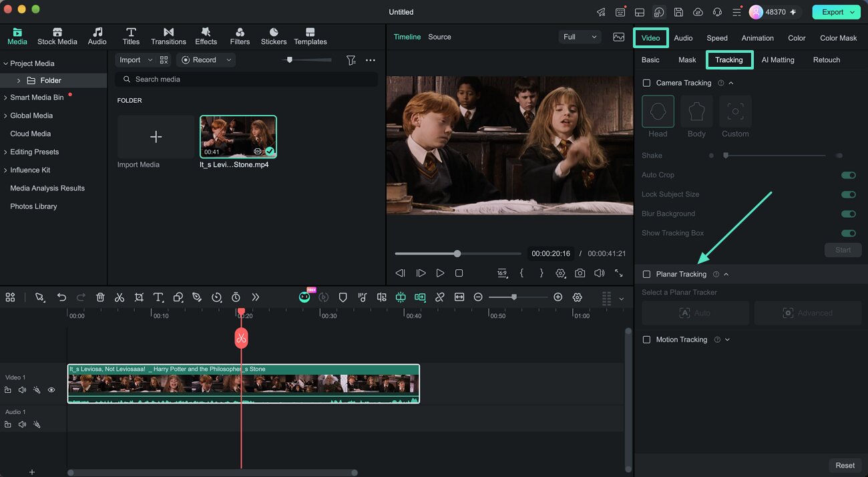Click the preview volume speaker icon
Screen dimensions: 868x477
600,273
